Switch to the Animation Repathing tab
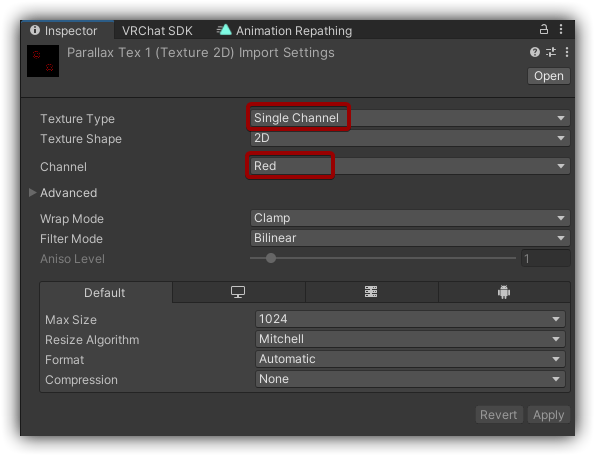 pyautogui.click(x=284, y=30)
